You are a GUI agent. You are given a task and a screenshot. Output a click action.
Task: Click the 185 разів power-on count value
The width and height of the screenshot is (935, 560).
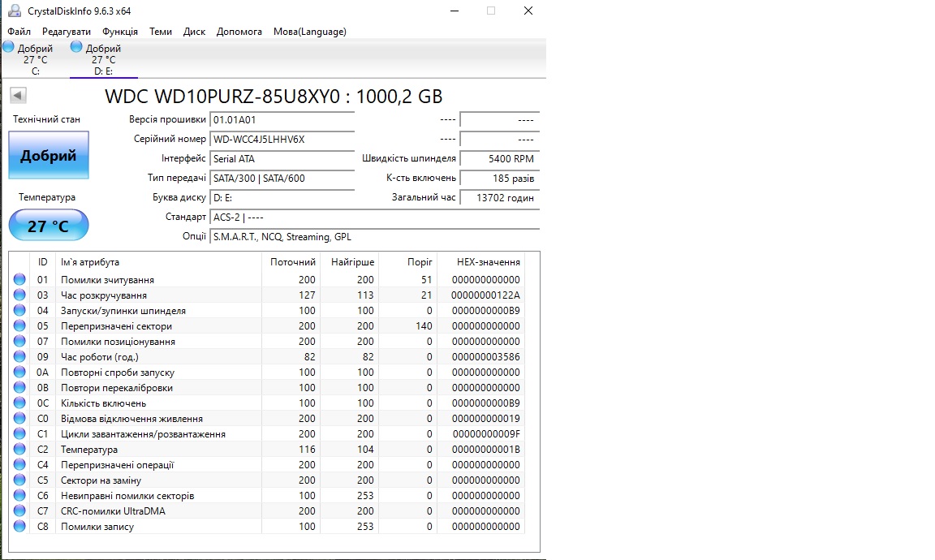coord(500,179)
